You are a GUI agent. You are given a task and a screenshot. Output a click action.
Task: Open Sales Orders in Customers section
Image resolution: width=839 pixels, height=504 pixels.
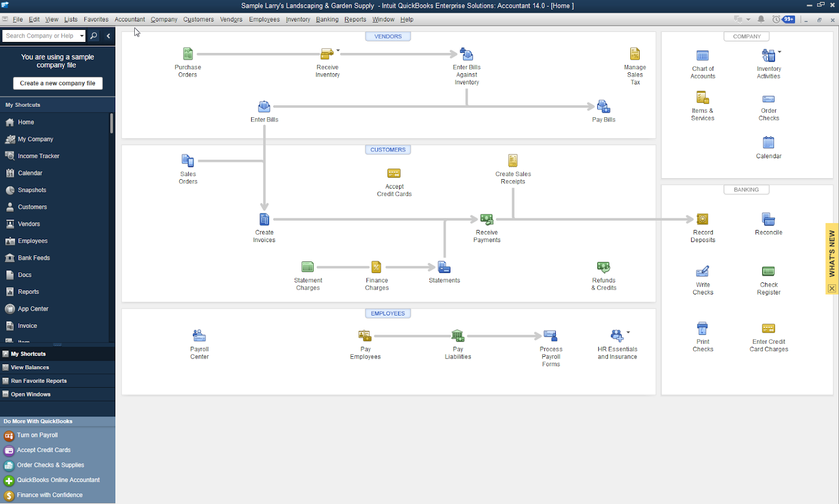(188, 160)
